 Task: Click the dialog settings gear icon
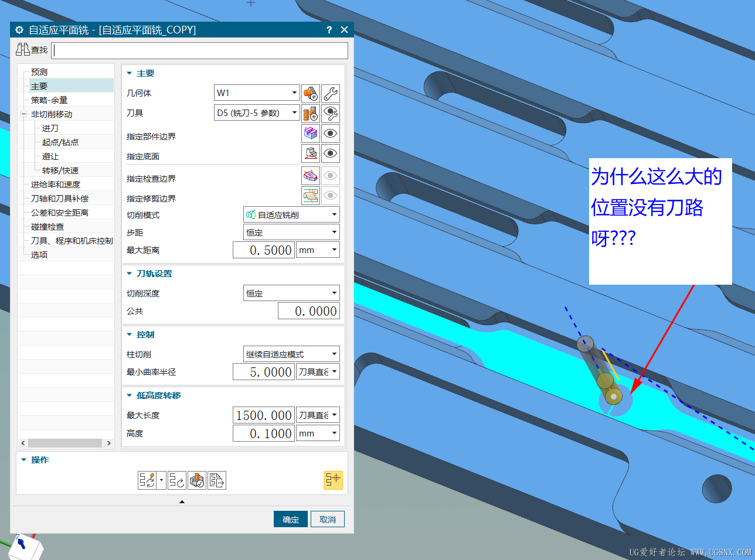point(19,30)
